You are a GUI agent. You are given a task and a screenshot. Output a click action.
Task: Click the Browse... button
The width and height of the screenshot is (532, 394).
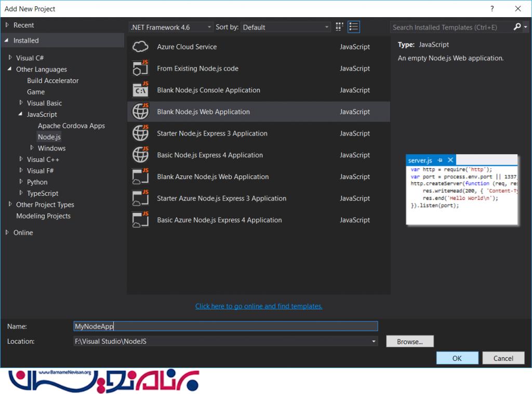click(x=410, y=342)
